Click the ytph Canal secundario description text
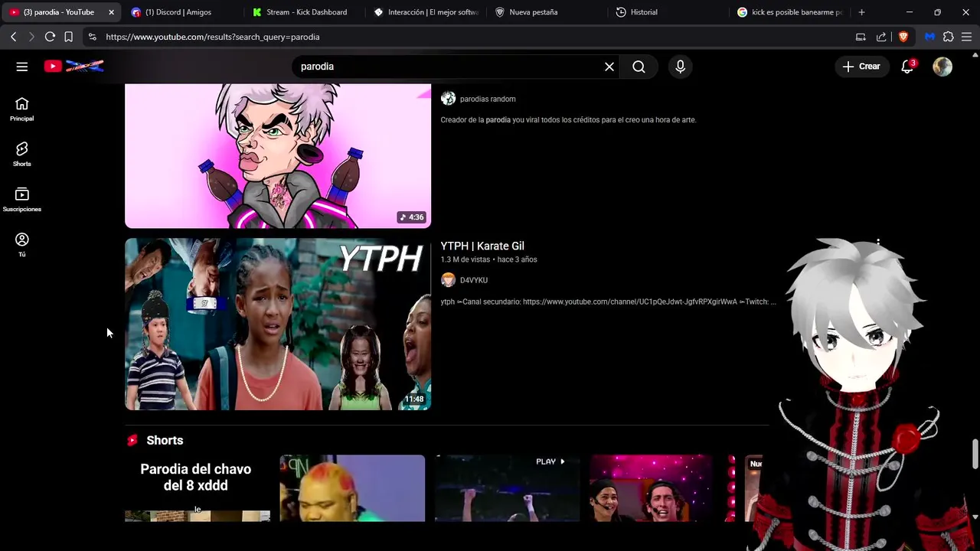 pyautogui.click(x=608, y=302)
